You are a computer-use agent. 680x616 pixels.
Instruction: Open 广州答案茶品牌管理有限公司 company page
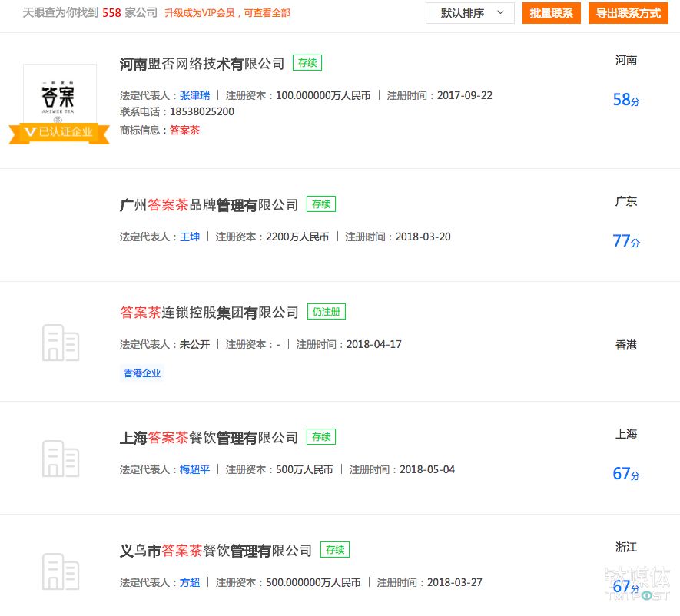click(x=208, y=205)
